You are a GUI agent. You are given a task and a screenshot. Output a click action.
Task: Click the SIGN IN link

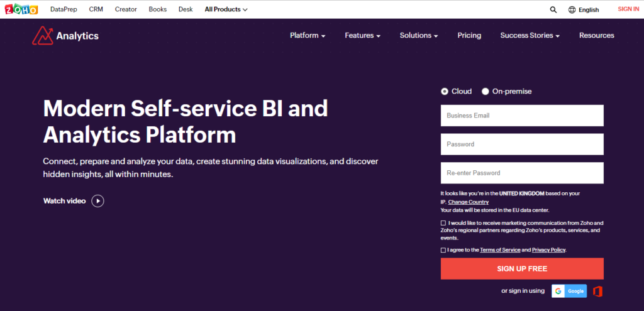pos(628,9)
